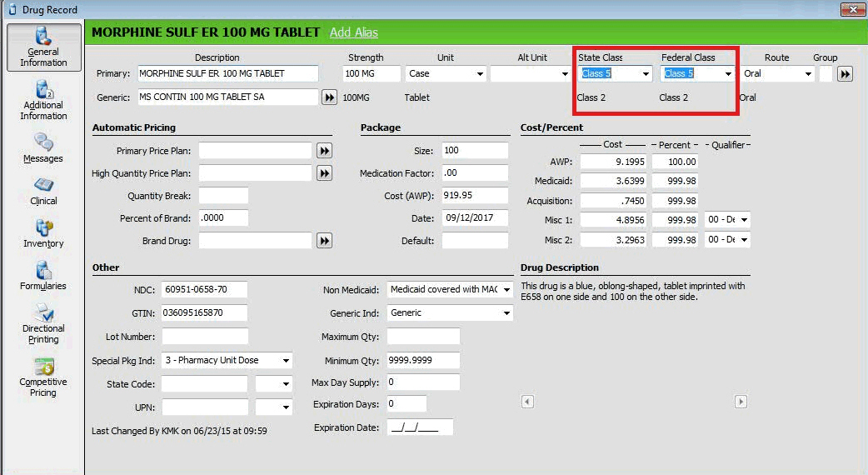Open the General Information section
Image resolution: width=868 pixels, height=475 pixels.
pos(43,47)
